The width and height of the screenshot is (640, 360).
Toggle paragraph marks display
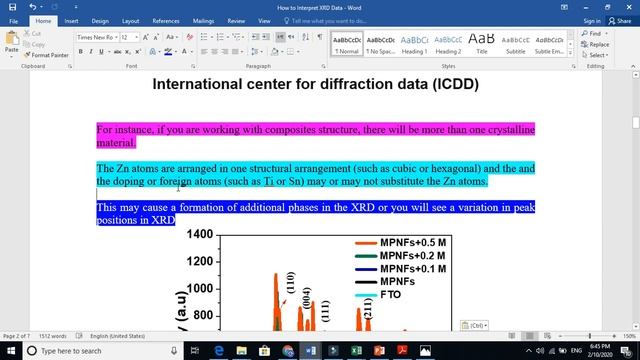320,37
